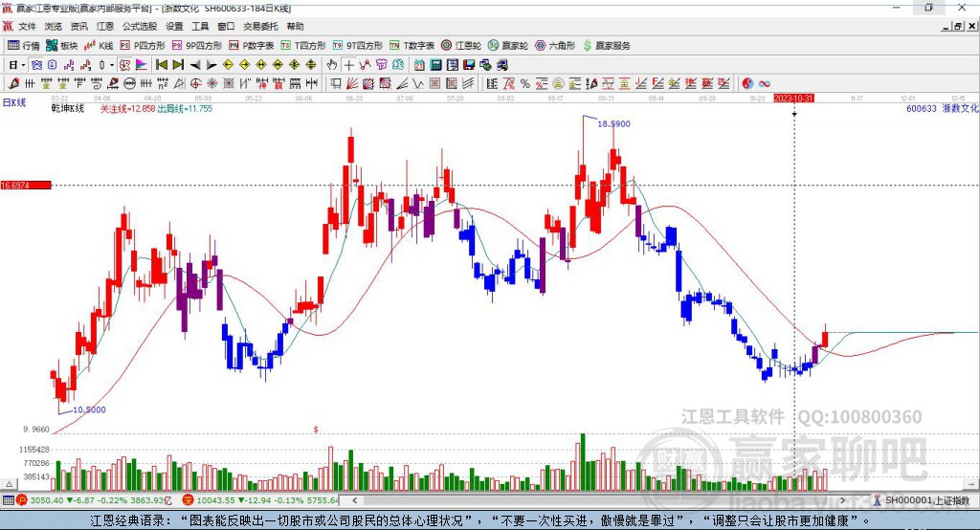Open the 板块 sector view

62,46
